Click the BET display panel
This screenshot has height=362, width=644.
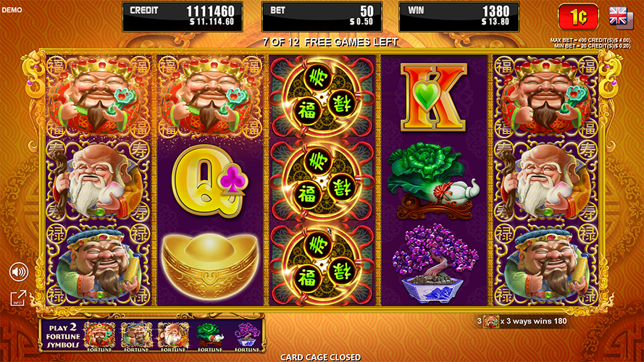coord(322,17)
